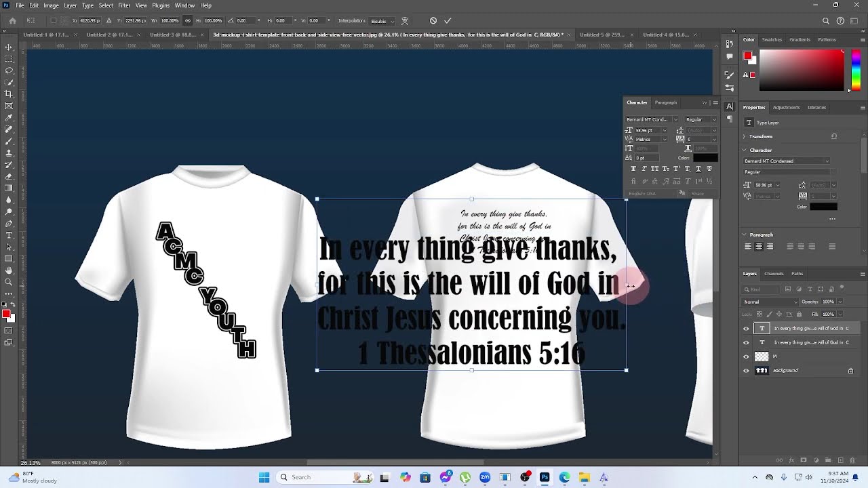Image resolution: width=868 pixels, height=488 pixels.
Task: Switch to the Swatches tab
Action: [x=772, y=39]
